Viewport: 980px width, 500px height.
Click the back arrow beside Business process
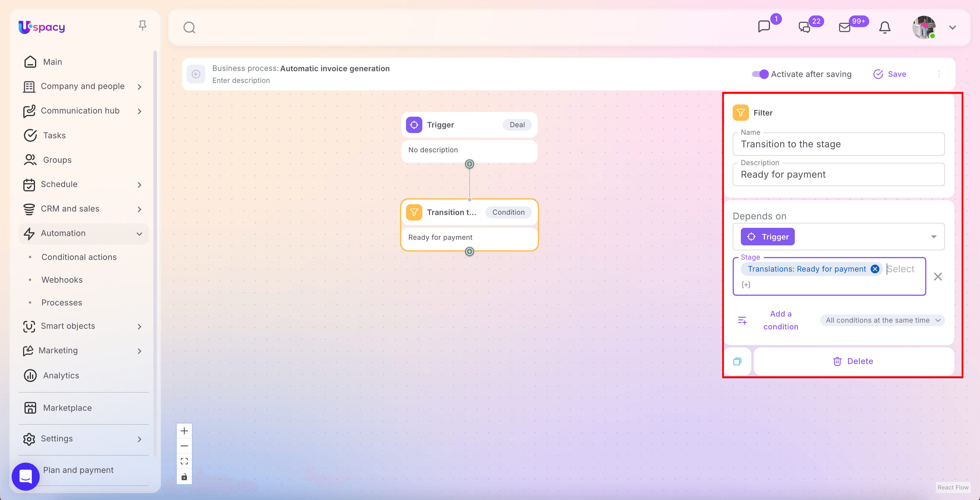point(196,74)
